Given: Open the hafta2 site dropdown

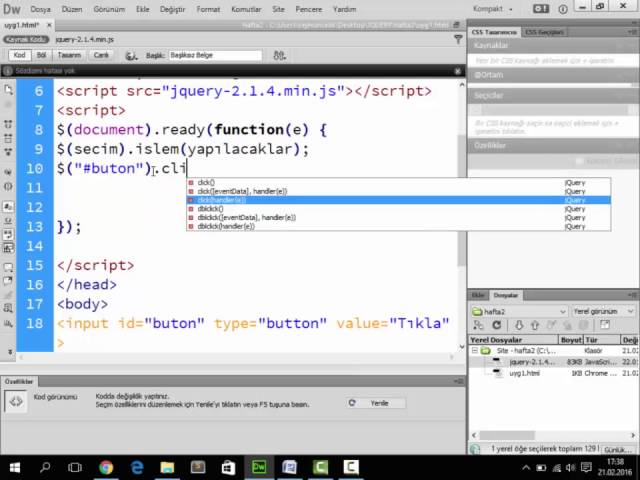Looking at the screenshot, I should point(519,311).
